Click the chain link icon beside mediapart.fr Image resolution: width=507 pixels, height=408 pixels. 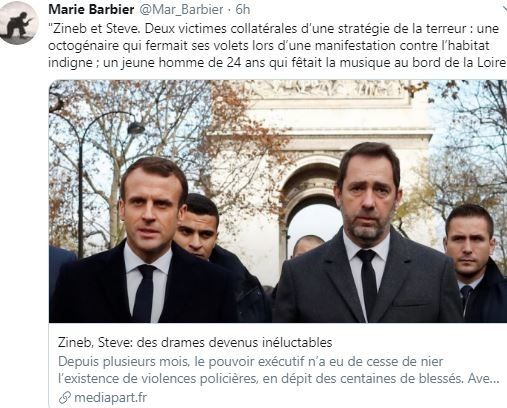[64, 397]
